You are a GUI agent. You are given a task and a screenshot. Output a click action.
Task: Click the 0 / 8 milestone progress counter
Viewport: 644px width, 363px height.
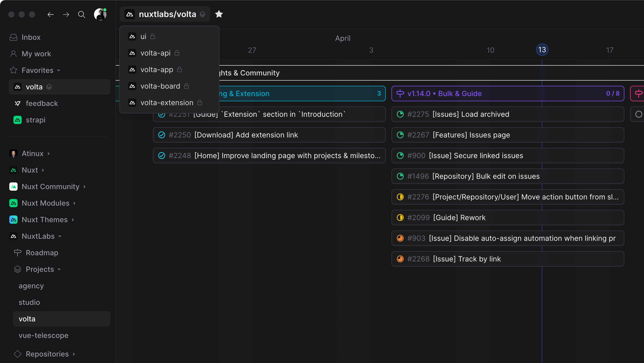(613, 94)
